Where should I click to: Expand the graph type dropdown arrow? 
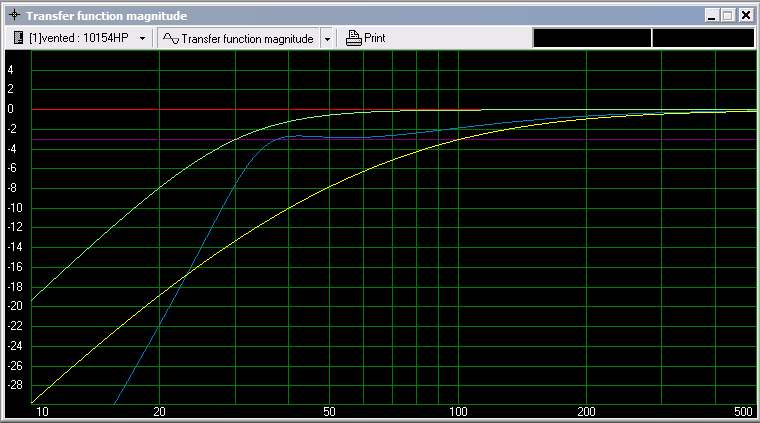point(327,39)
